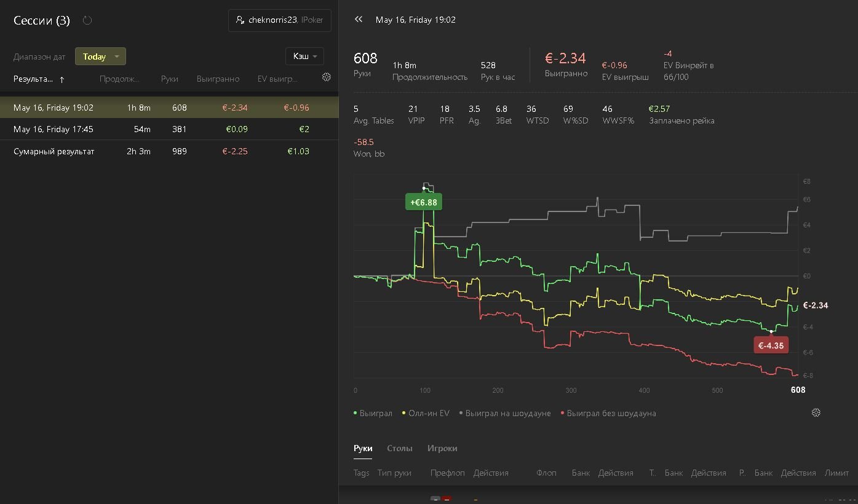Toggle the Олл-ин EV legend entry
Screen dimensions: 858x504
point(426,413)
